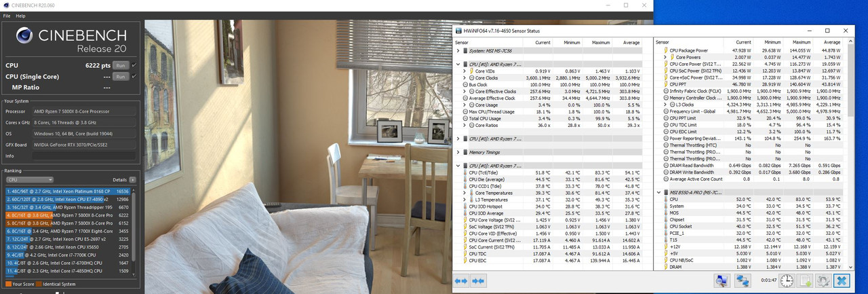Run the CPU (Single Core) benchmark

click(x=121, y=77)
